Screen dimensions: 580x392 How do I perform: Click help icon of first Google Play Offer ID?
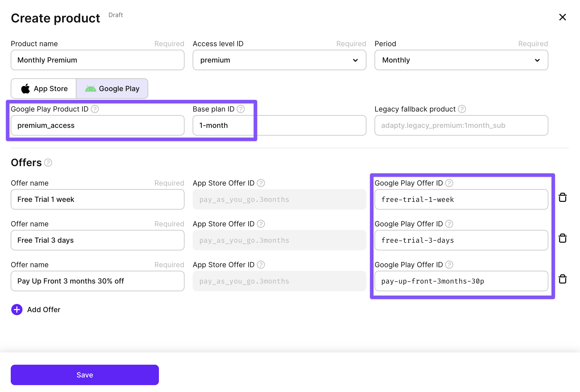tap(449, 183)
